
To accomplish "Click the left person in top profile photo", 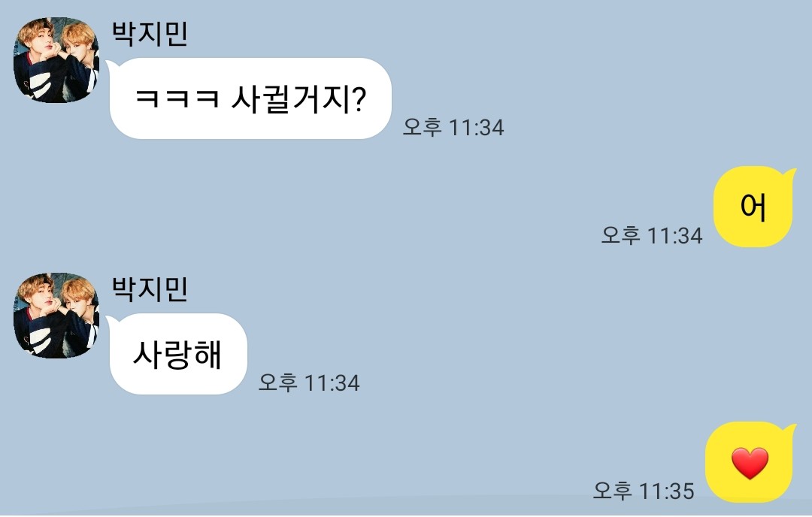I will [36, 62].
